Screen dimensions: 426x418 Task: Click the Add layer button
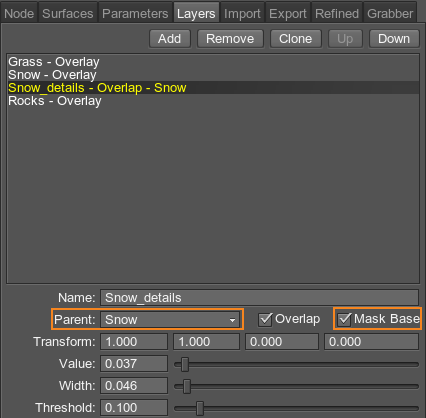point(170,39)
